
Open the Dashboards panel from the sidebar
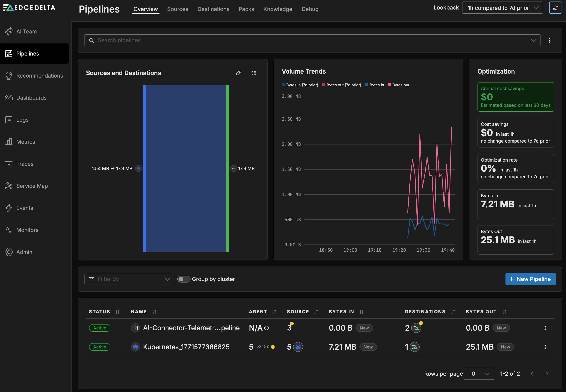click(31, 98)
